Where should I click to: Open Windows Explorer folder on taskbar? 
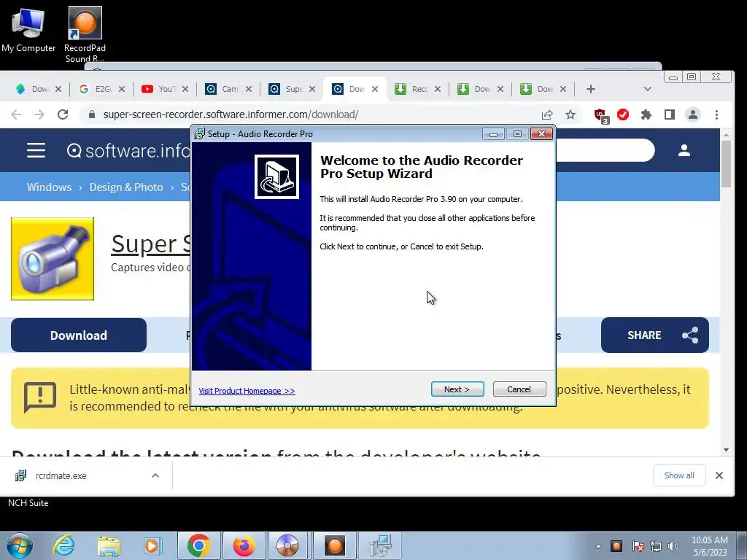click(109, 545)
